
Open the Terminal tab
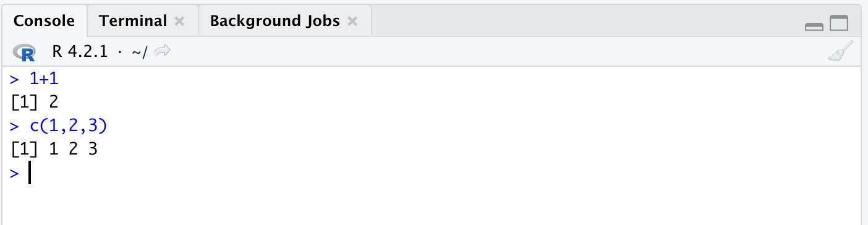tap(133, 21)
